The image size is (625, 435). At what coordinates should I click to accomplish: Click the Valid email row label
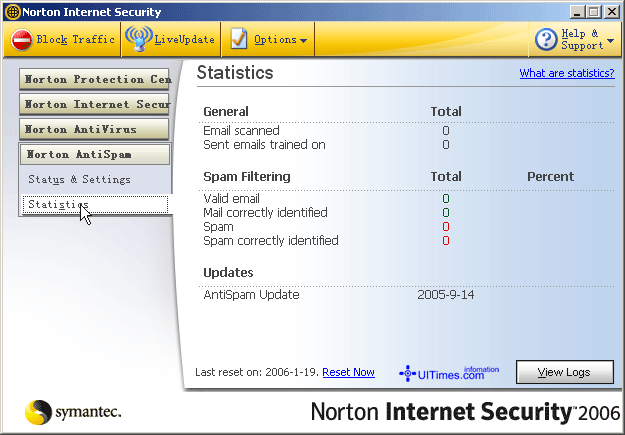(231, 199)
